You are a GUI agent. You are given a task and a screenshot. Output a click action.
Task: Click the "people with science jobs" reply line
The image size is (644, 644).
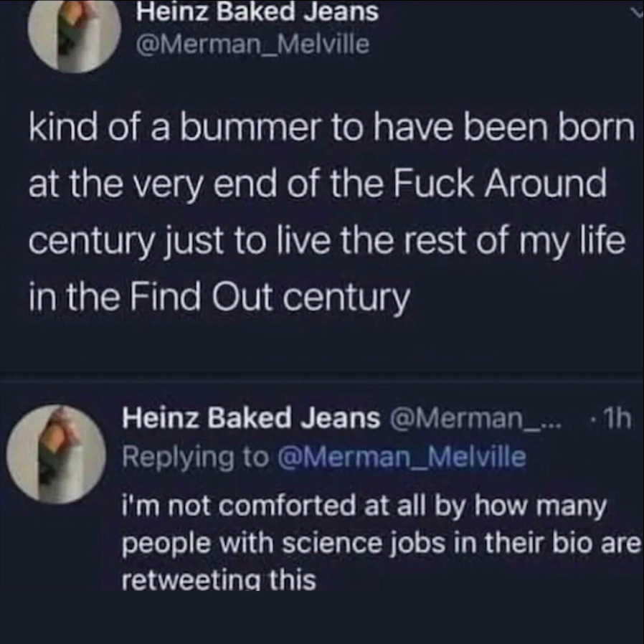click(x=380, y=544)
